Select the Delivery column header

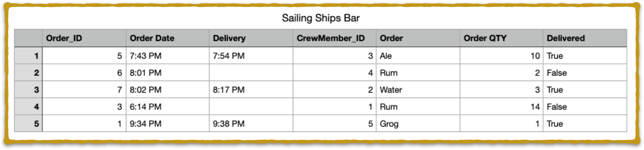(251, 38)
